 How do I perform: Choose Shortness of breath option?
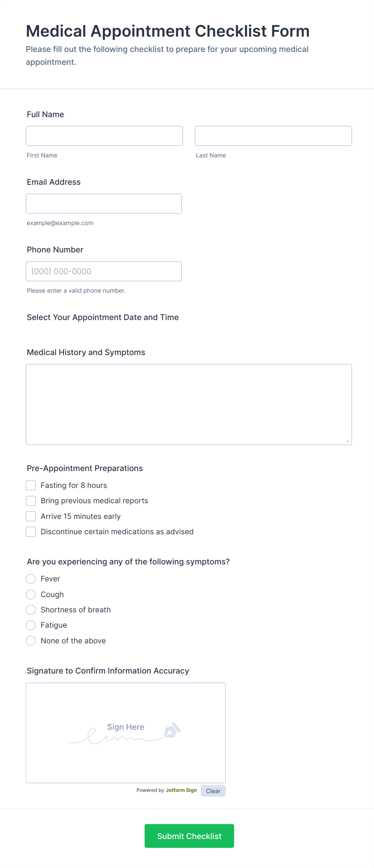[31, 610]
